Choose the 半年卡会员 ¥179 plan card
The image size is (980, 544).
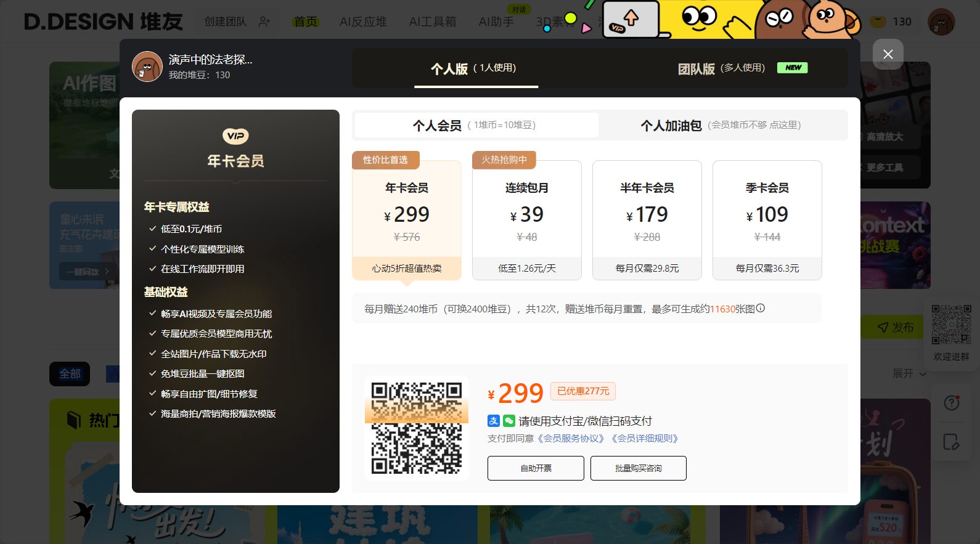(x=647, y=220)
